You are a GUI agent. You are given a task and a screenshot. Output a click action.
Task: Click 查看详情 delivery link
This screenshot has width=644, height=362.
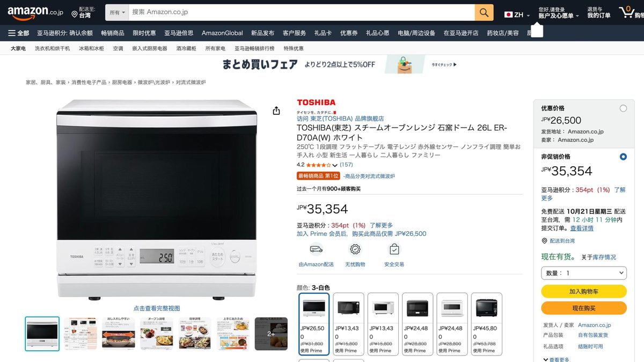tap(582, 228)
